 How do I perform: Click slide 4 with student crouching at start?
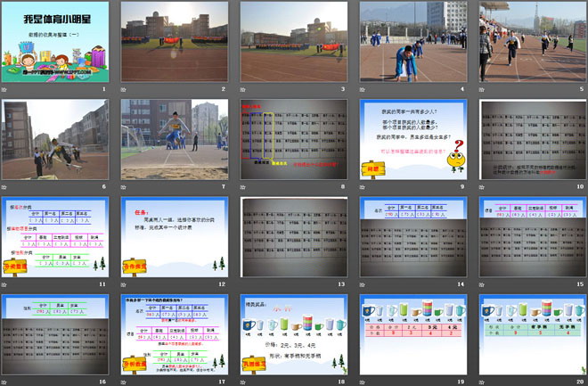(413, 42)
